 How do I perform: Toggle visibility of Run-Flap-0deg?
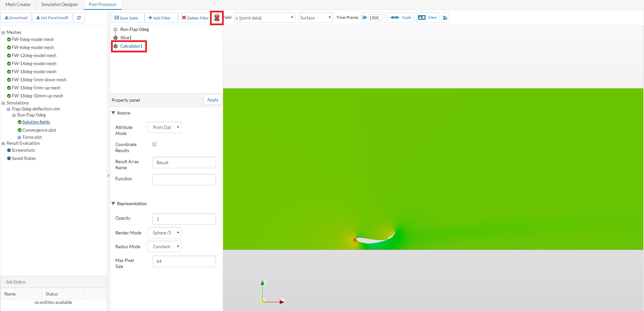(115, 30)
